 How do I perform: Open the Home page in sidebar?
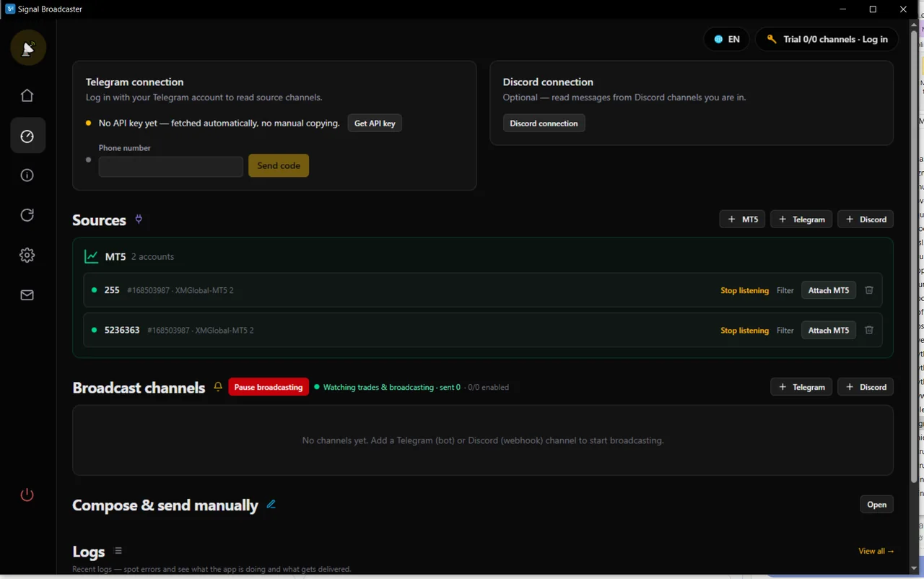[x=27, y=95]
